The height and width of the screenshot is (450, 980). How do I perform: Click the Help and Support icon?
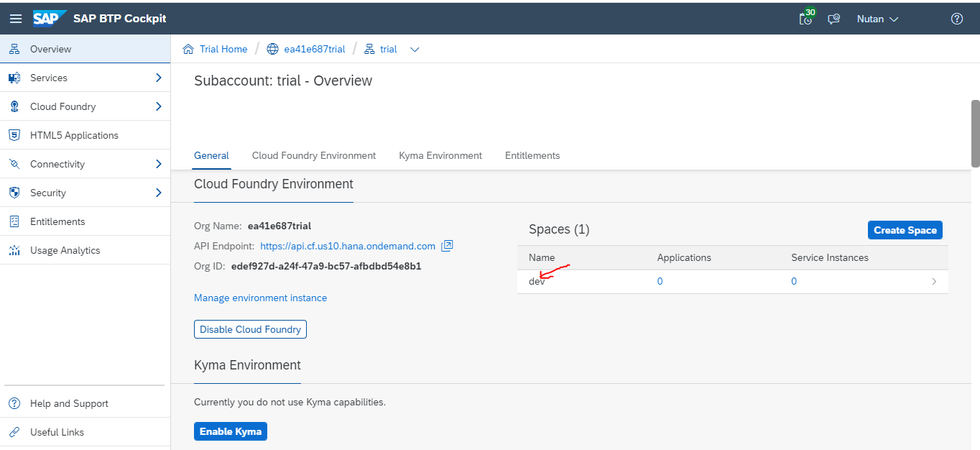click(14, 403)
